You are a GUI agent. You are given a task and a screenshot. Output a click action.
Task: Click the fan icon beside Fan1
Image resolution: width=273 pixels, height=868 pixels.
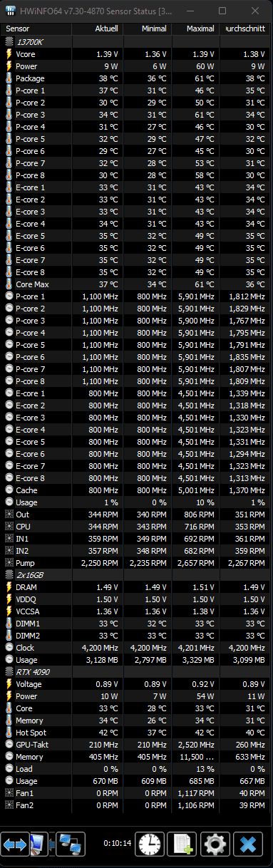tap(9, 793)
